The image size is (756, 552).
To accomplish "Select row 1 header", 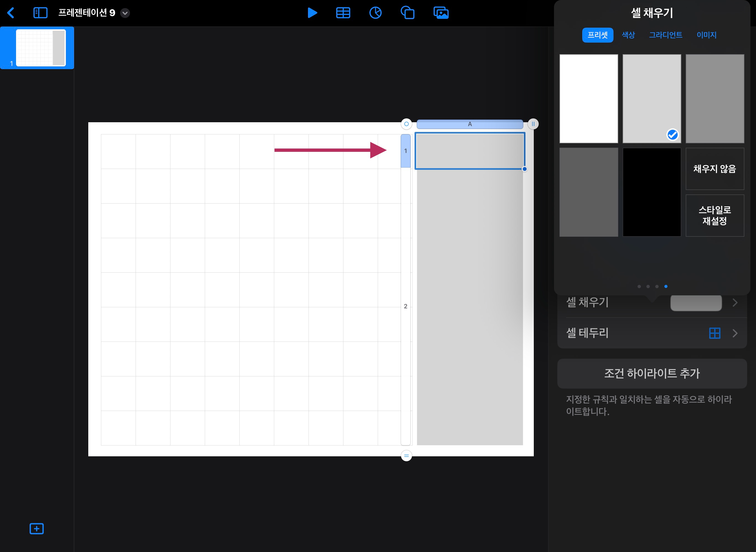I will [406, 151].
